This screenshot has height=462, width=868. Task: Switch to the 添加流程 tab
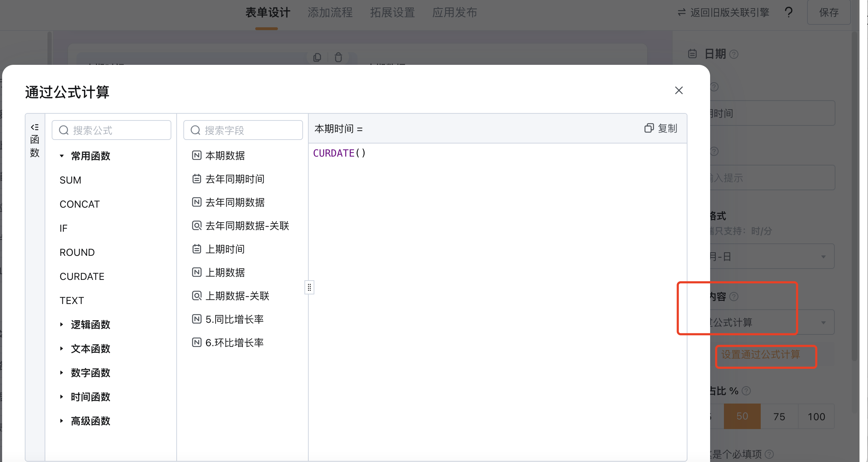(x=330, y=13)
